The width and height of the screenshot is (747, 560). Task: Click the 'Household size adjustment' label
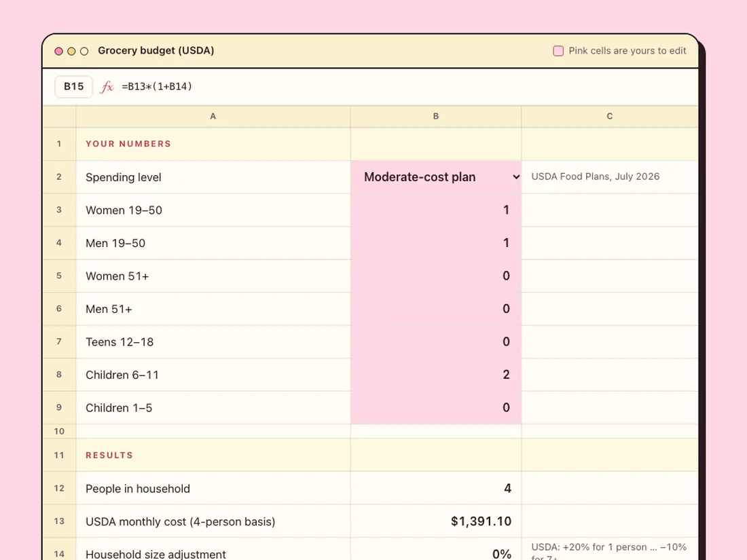tap(156, 554)
